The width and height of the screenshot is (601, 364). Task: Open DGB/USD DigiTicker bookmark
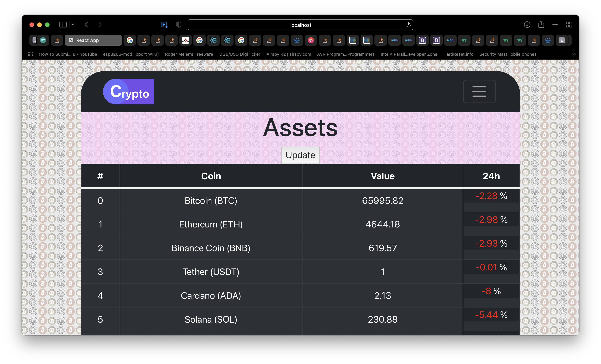pos(240,54)
